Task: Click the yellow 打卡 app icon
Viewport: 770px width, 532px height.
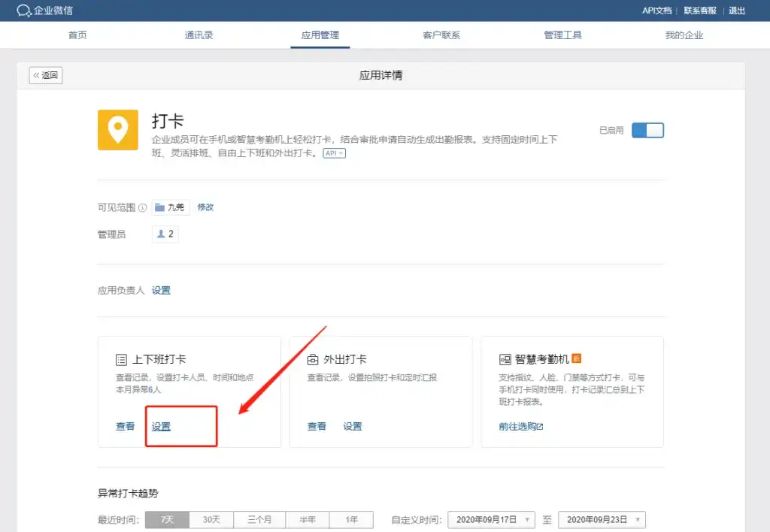Action: click(x=118, y=130)
